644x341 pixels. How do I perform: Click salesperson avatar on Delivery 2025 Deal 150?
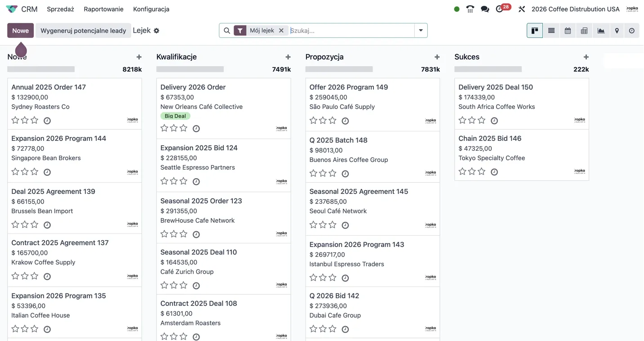pyautogui.click(x=580, y=120)
